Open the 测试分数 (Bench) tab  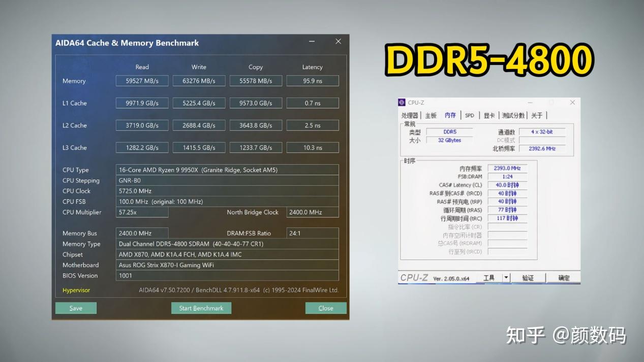pyautogui.click(x=513, y=115)
